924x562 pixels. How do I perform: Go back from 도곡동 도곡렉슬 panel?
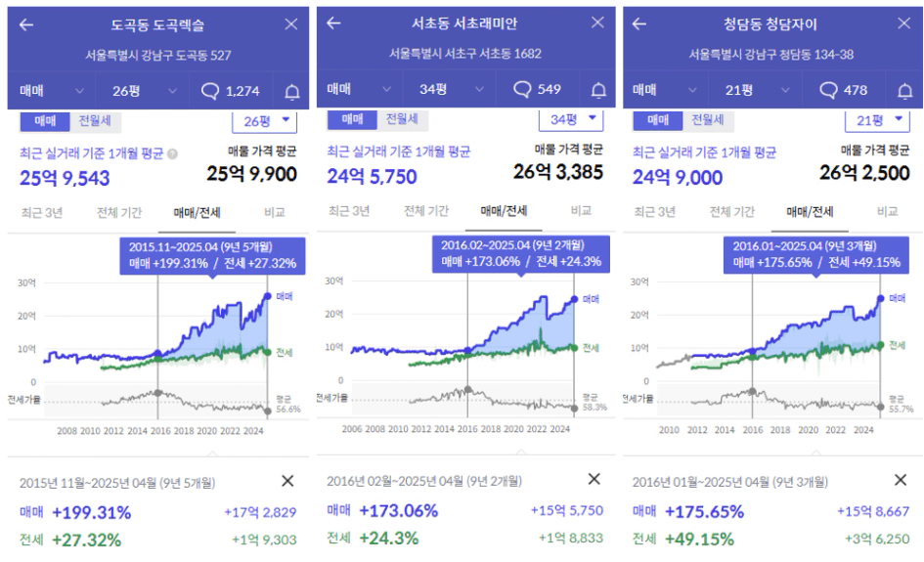click(x=26, y=25)
